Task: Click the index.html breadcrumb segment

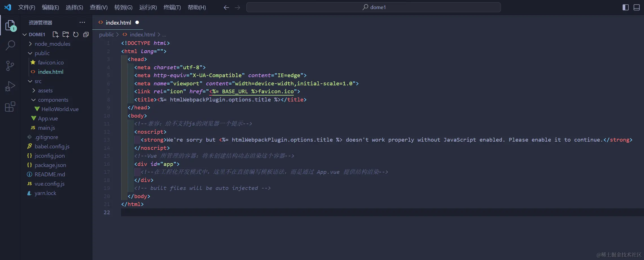Action: 142,34
